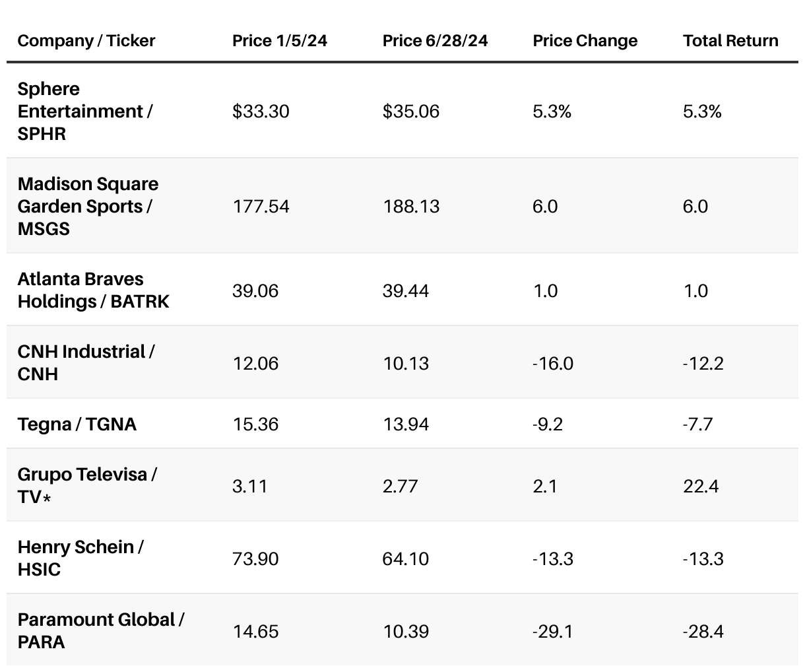Select the Sphere Entertainment / SPHR company cell

(84, 111)
